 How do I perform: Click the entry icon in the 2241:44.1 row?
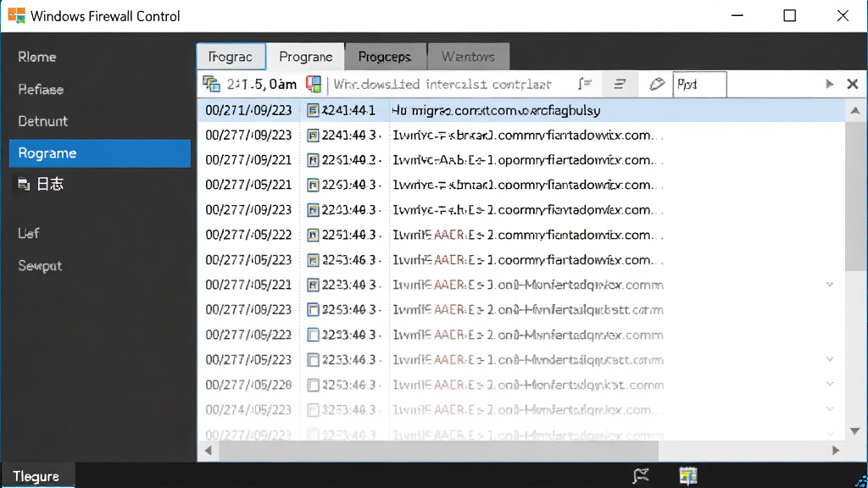coord(313,111)
